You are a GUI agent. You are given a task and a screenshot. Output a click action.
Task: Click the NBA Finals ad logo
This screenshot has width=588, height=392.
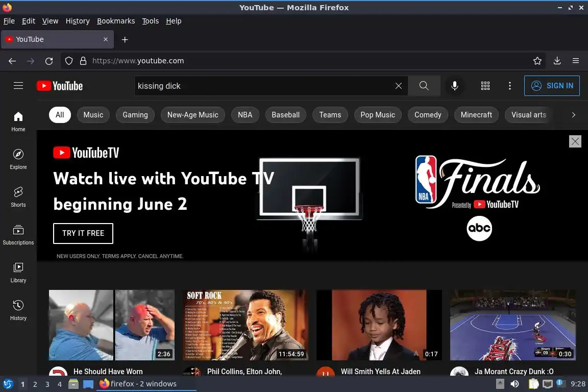coord(478,183)
